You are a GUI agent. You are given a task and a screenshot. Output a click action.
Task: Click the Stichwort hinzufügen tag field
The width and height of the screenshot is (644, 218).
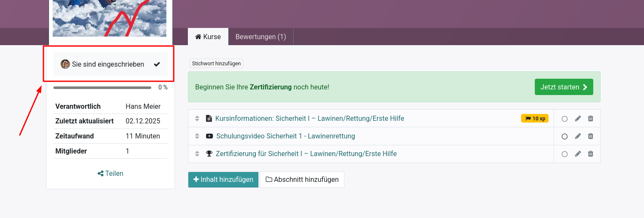pyautogui.click(x=216, y=64)
